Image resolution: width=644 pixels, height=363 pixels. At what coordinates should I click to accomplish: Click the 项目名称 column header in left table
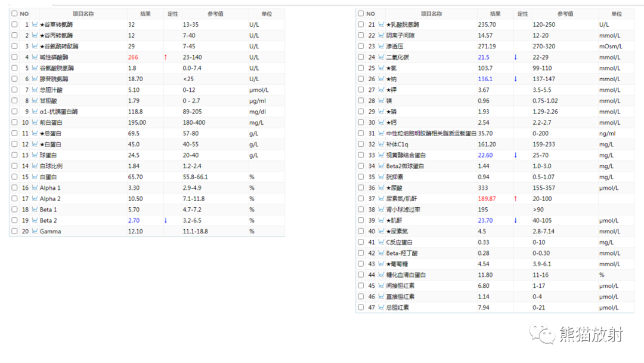click(x=83, y=14)
